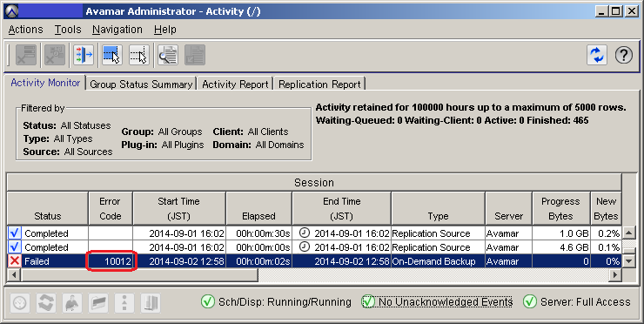
Task: Sort by the Status column header
Action: 48,208
